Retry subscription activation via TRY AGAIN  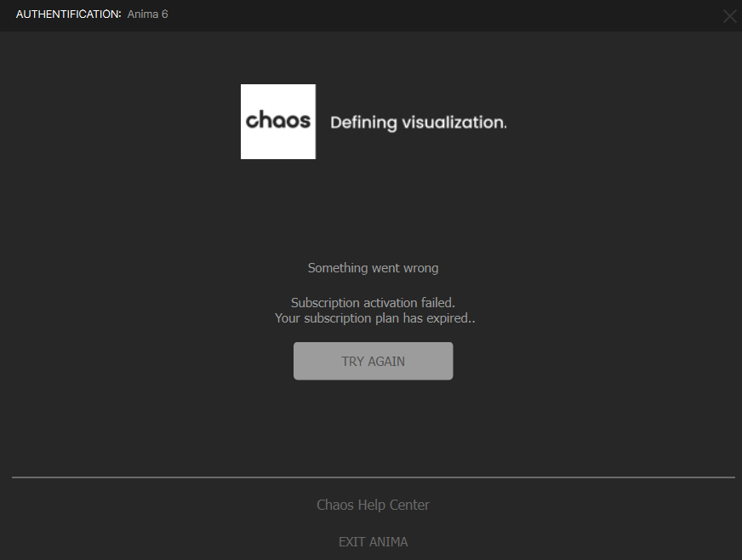(373, 361)
